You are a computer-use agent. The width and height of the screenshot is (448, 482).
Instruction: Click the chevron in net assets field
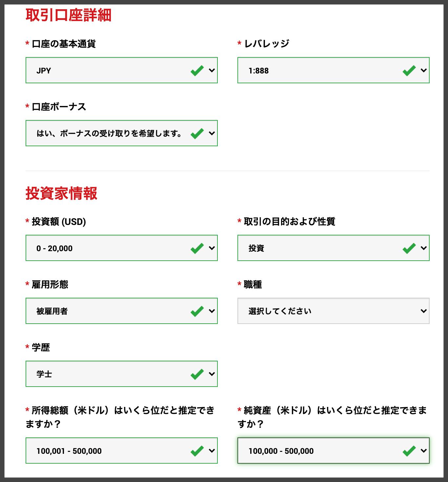(424, 451)
